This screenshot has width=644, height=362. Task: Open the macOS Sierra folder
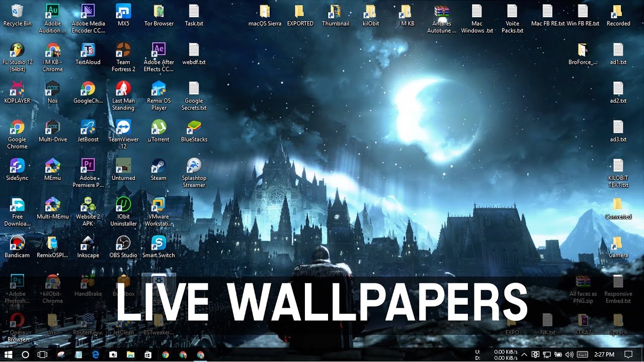tap(265, 15)
